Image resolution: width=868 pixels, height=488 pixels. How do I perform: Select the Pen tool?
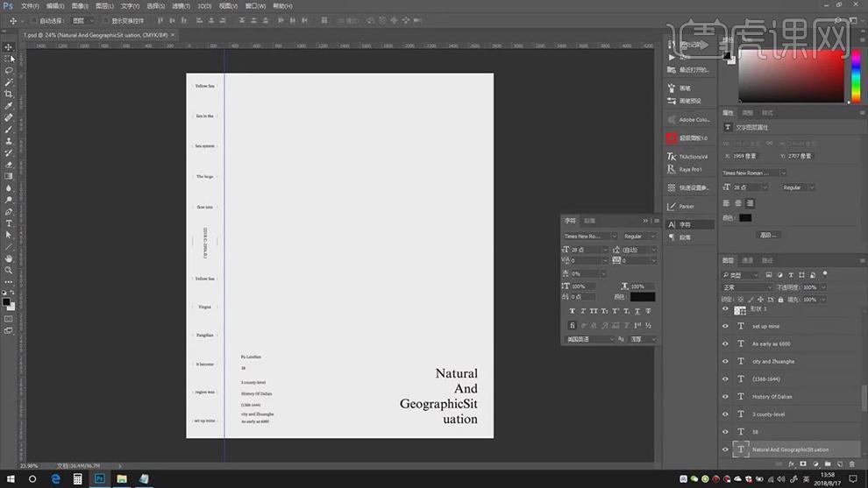[8, 211]
